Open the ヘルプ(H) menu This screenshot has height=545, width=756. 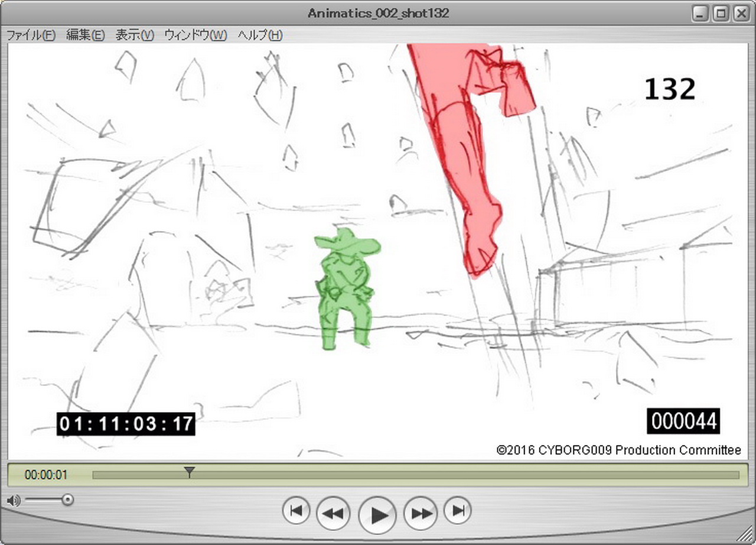(260, 35)
